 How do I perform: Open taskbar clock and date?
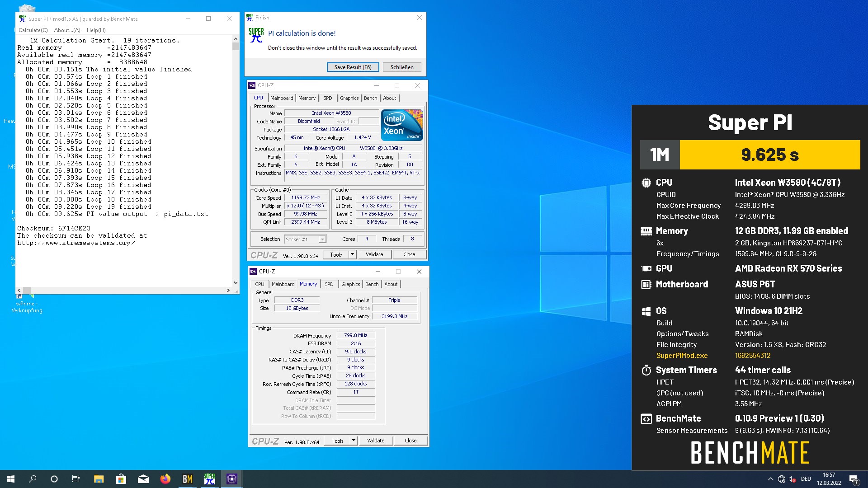pyautogui.click(x=829, y=479)
